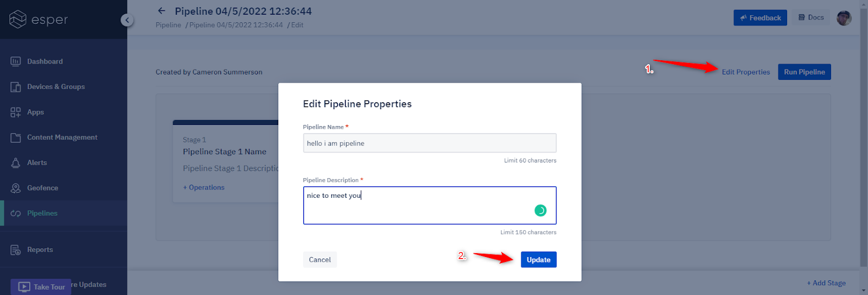Click the Pipeline breadcrumb link
This screenshot has width=868, height=295.
(168, 25)
